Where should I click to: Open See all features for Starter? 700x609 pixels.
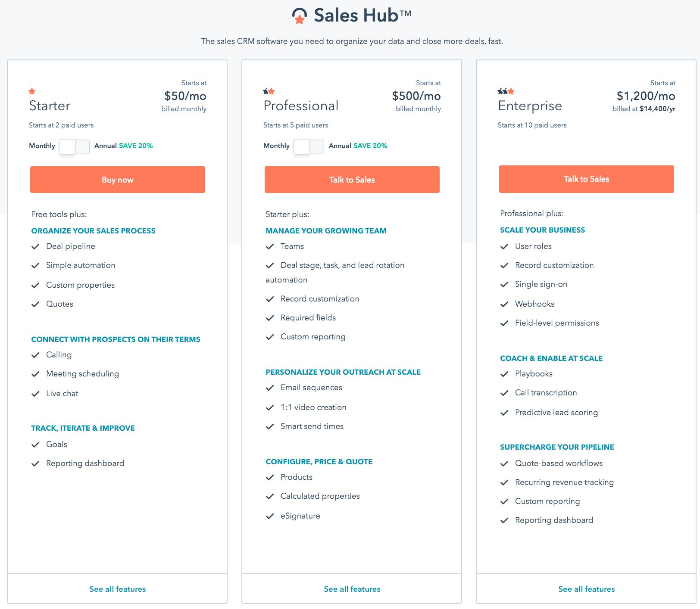(x=118, y=589)
